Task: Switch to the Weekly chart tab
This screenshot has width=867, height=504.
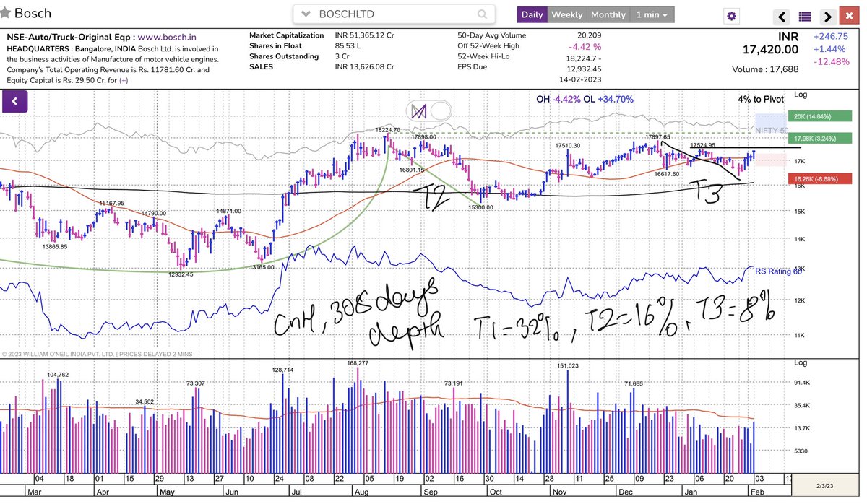Action: pos(567,14)
